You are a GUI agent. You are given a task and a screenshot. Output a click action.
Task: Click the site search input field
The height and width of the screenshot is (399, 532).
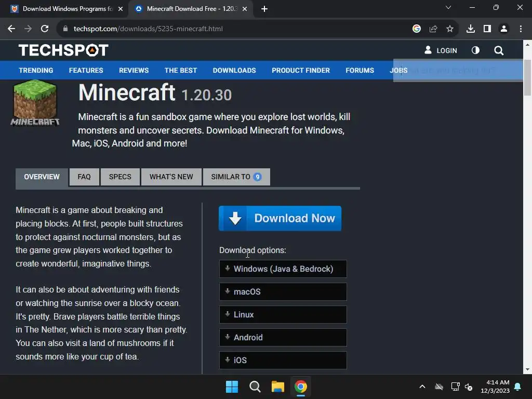(x=458, y=71)
